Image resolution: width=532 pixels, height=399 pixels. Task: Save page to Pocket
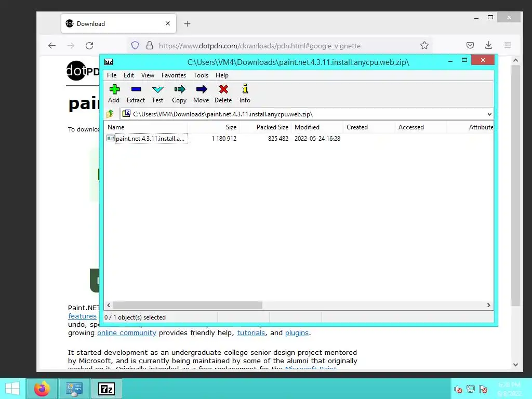click(470, 45)
